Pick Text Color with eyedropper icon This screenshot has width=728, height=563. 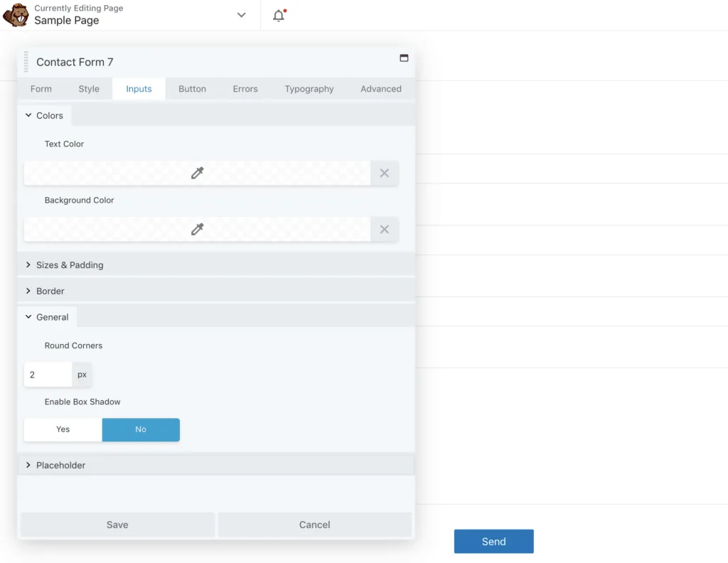pyautogui.click(x=198, y=173)
